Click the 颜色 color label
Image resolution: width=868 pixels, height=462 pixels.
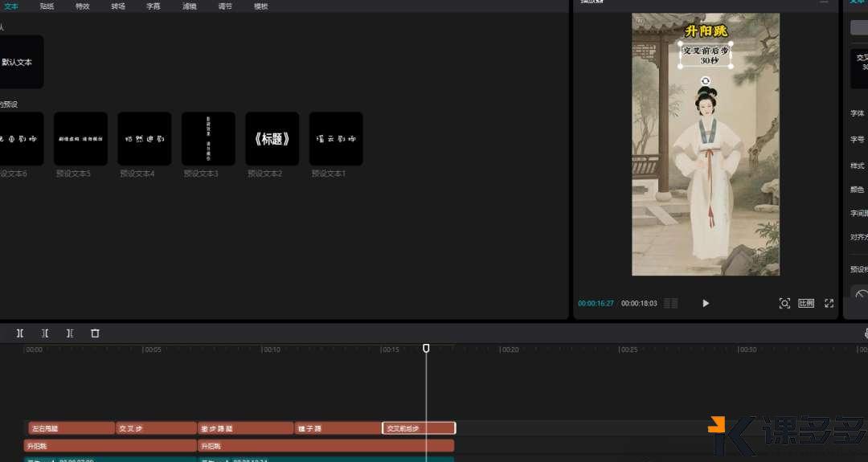pos(857,190)
